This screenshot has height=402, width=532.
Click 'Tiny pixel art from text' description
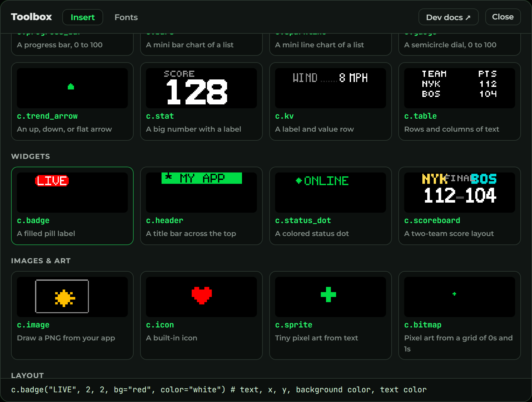tap(317, 338)
